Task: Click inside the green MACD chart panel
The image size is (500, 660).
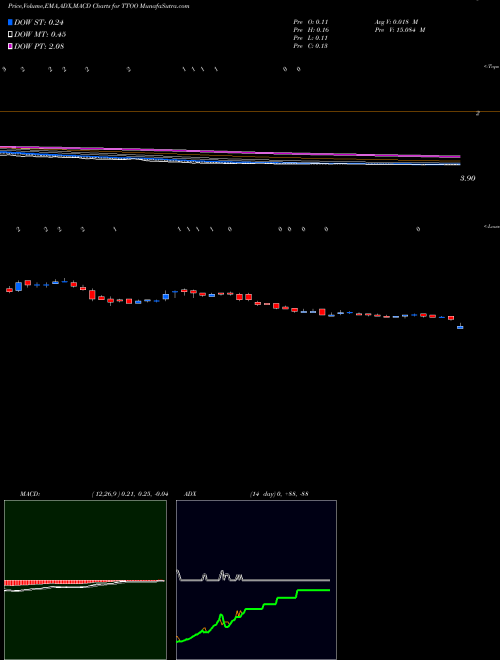Action: click(85, 580)
